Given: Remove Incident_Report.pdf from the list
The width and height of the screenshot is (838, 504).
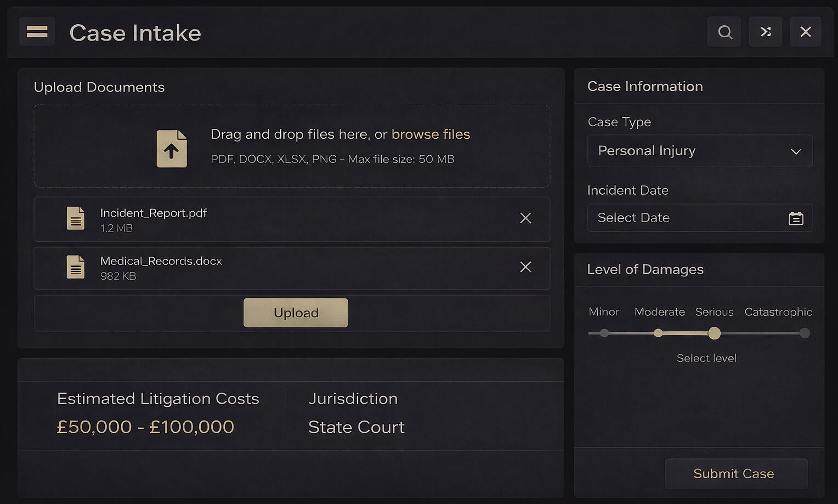Looking at the screenshot, I should (x=525, y=218).
